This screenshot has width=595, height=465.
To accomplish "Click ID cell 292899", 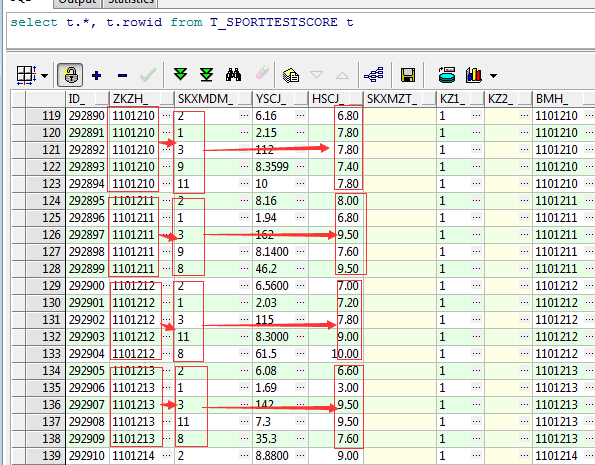I will [87, 268].
